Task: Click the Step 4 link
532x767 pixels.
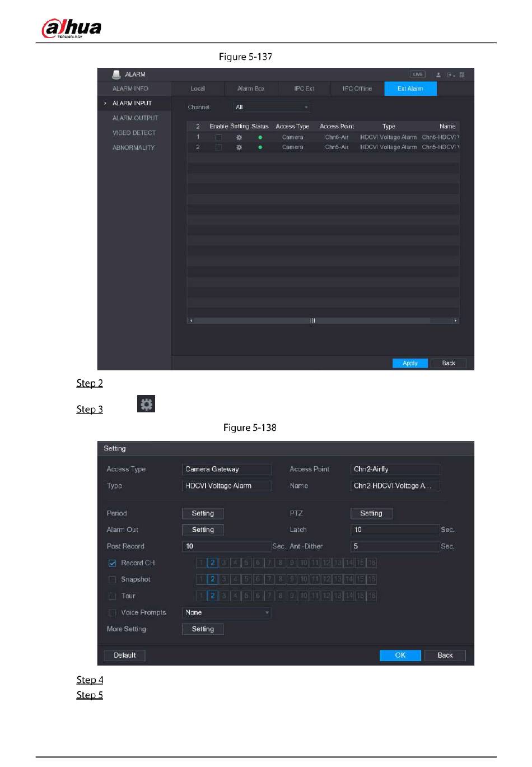Action: 90,680
